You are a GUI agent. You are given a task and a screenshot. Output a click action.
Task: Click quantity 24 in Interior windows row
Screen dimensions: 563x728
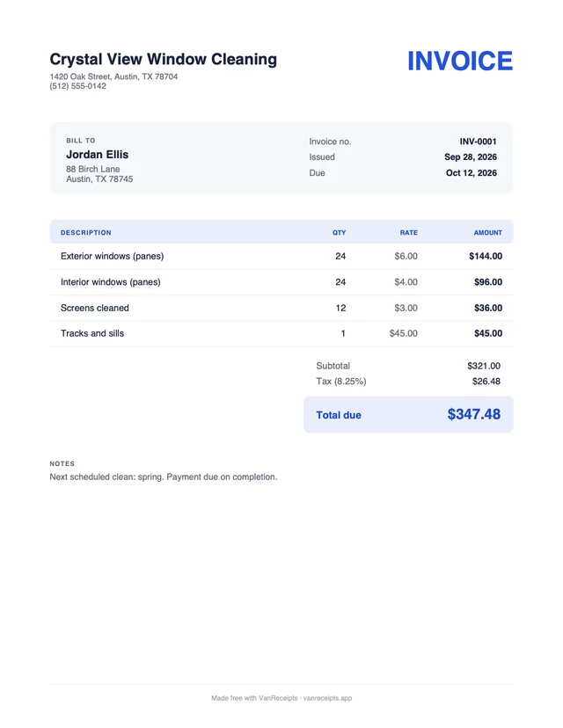click(x=340, y=282)
